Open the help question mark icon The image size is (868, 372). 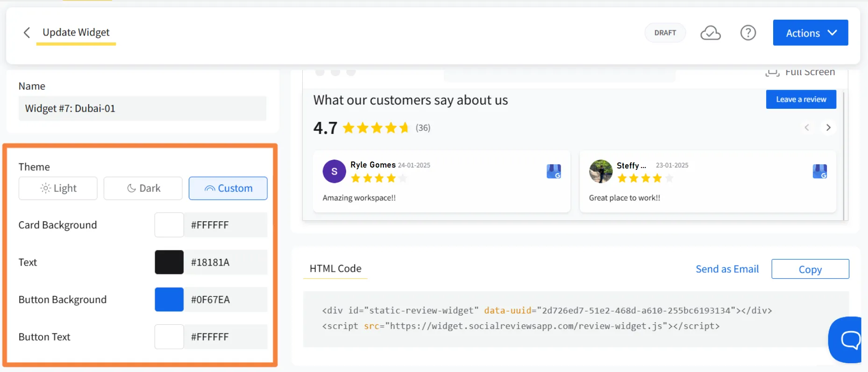click(748, 33)
